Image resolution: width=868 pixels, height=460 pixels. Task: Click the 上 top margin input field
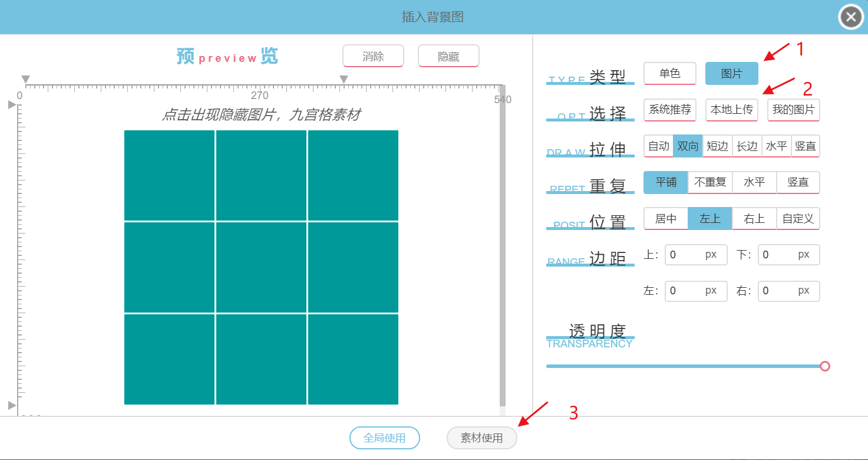(x=695, y=254)
